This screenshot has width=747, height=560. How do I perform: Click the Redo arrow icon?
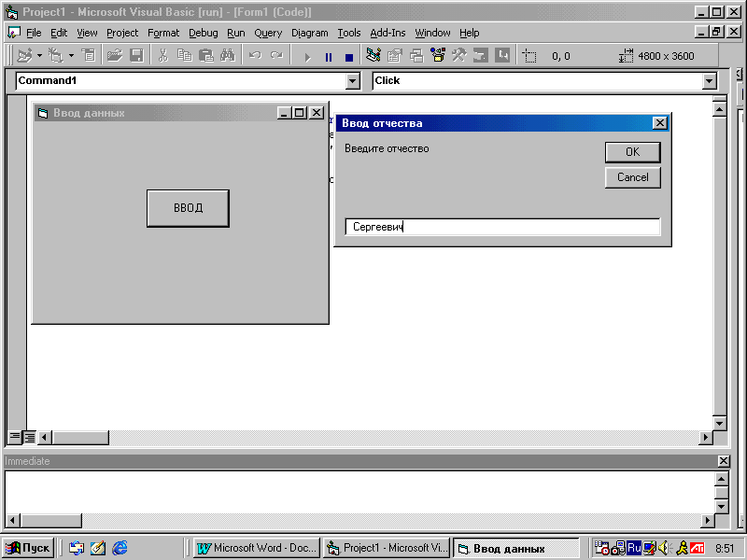tap(276, 56)
